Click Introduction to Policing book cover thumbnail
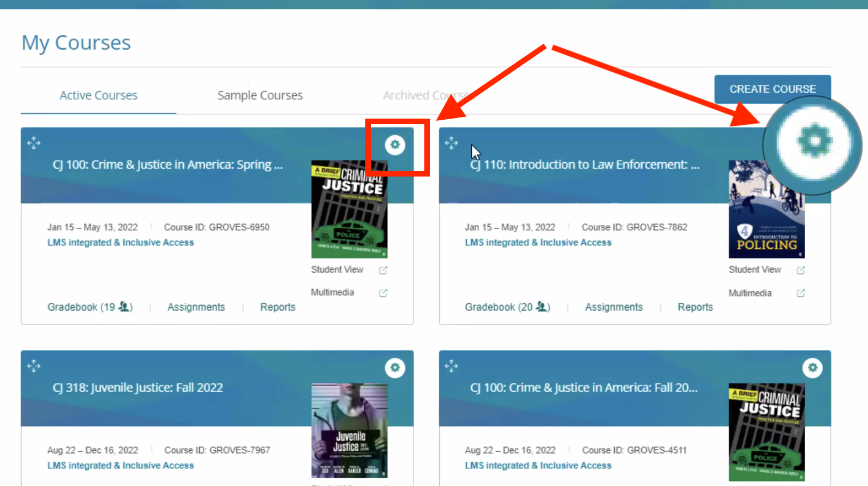This screenshot has width=868, height=486. [x=766, y=210]
